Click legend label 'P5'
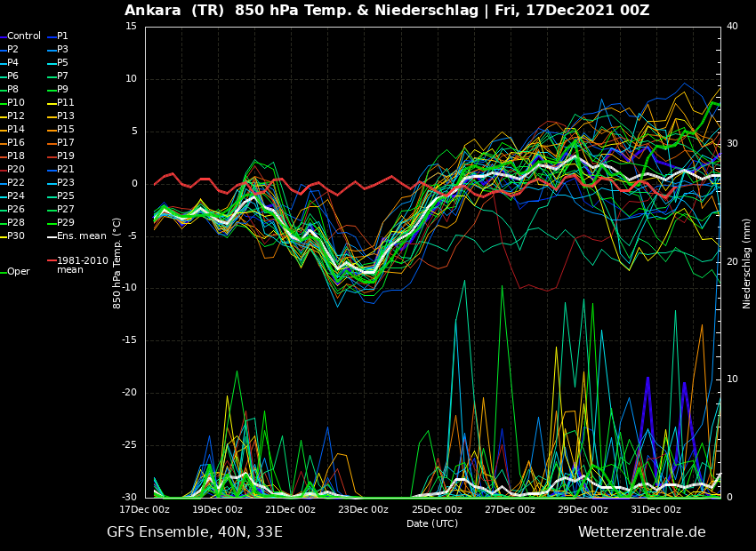Viewport: 756px width, 551px height. click(62, 62)
